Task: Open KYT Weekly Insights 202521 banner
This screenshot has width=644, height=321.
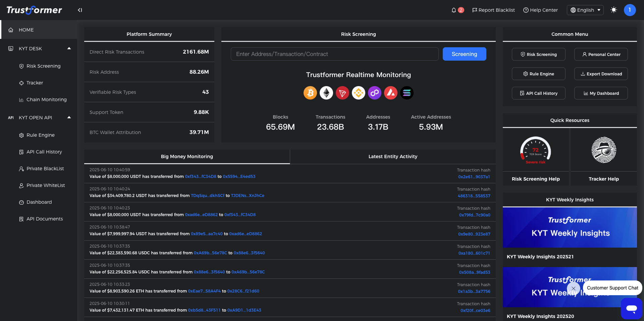Action: [570, 228]
